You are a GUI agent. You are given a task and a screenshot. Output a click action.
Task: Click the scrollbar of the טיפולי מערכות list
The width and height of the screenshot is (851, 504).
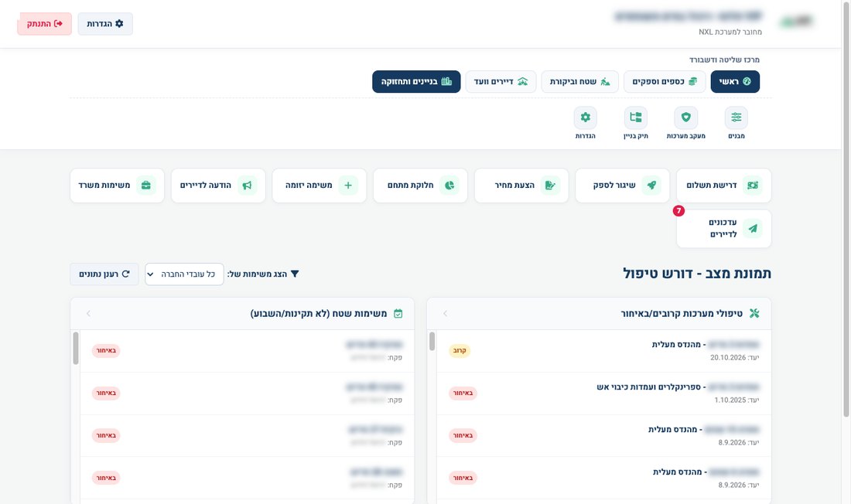(x=432, y=341)
